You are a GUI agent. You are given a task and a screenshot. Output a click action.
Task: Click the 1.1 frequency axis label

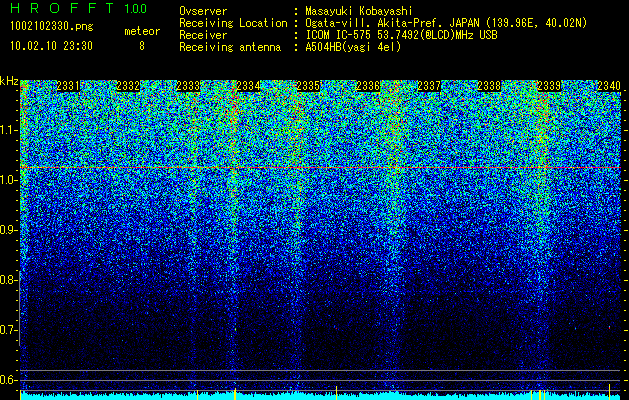click(8, 130)
